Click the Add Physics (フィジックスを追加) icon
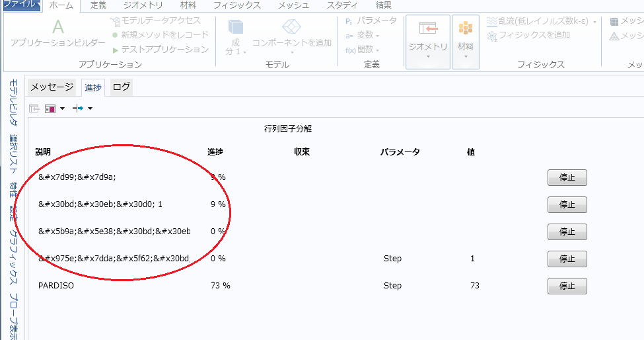 point(492,35)
